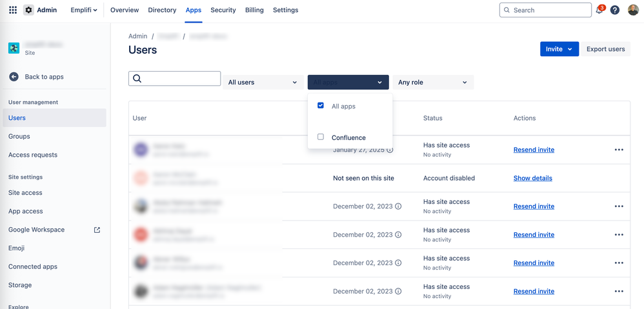Open the Billing tab
The image size is (644, 309).
[254, 10]
